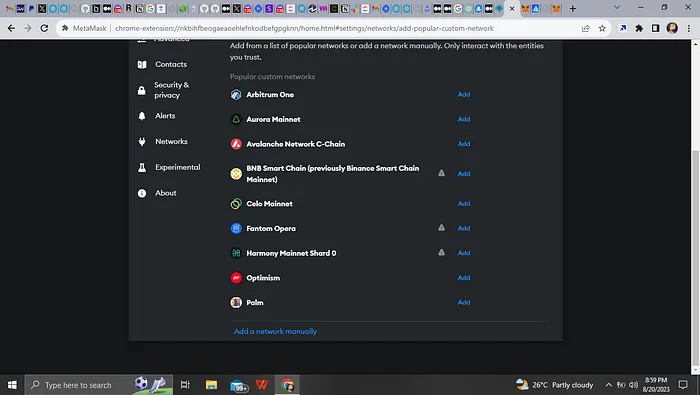Image resolution: width=700 pixels, height=395 pixels.
Task: Click the Experimental flask icon
Action: click(x=142, y=167)
